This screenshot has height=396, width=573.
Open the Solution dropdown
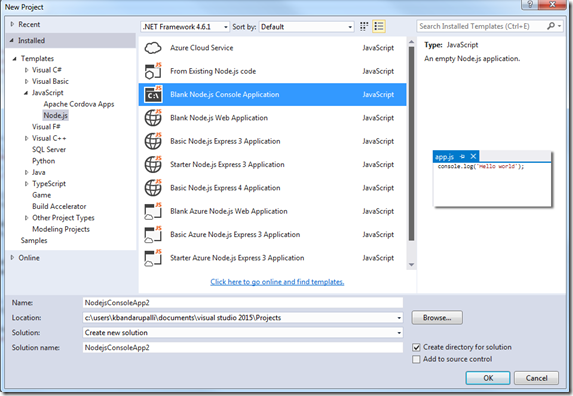(x=243, y=333)
